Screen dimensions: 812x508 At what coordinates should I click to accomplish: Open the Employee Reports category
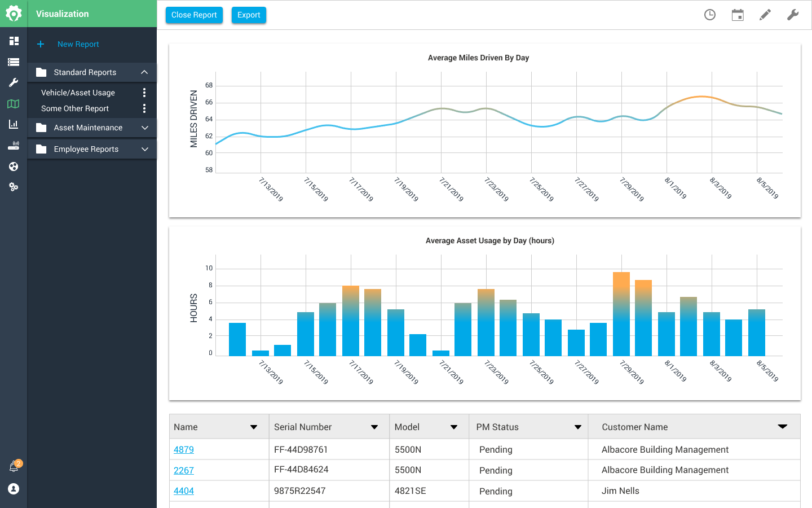point(92,149)
